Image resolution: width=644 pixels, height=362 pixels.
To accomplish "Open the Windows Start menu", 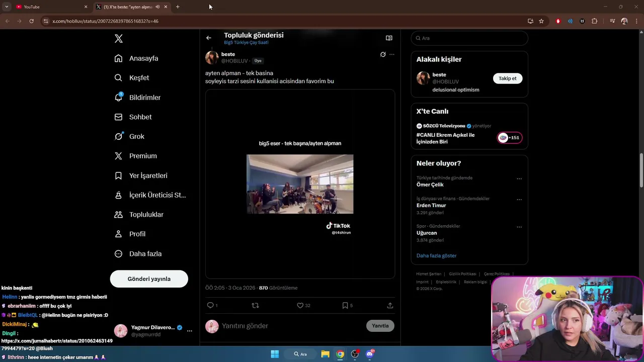I will pos(275,354).
